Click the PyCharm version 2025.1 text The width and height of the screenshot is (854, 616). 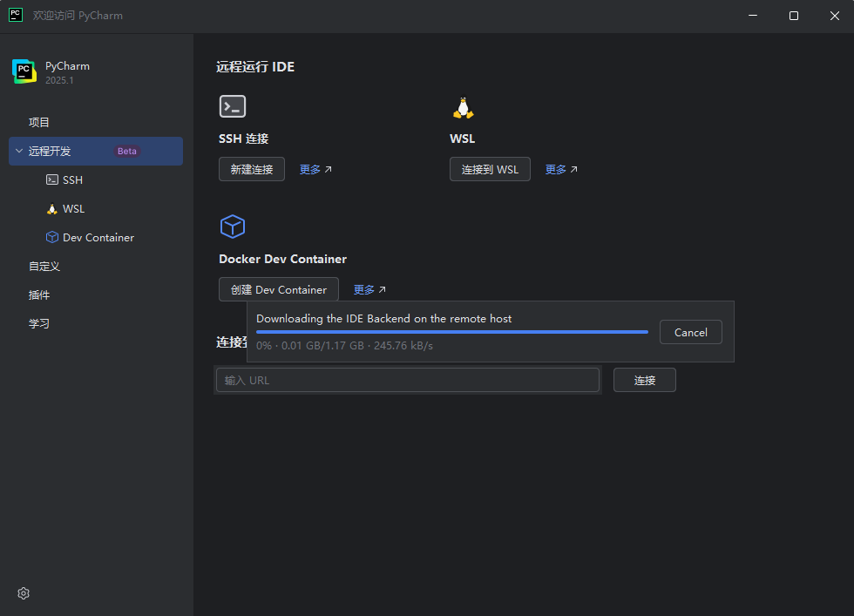click(x=59, y=81)
